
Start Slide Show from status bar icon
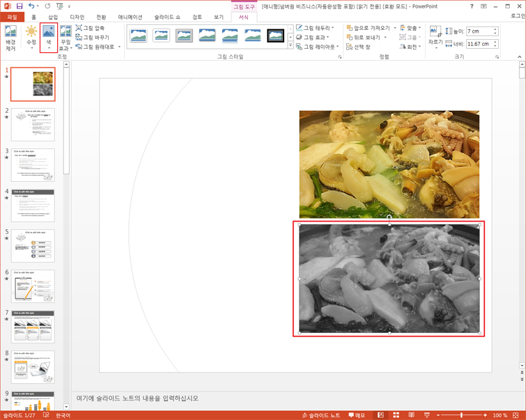coord(427,415)
